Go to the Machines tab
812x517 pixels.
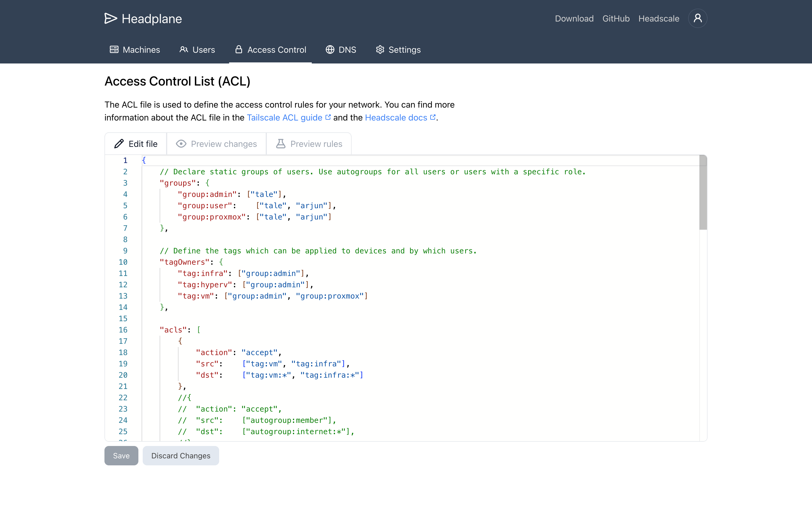135,50
